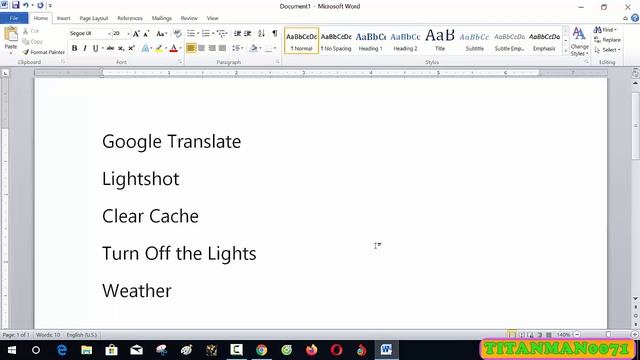The image size is (640, 360).
Task: Undo the last action
Action: tap(26, 5)
